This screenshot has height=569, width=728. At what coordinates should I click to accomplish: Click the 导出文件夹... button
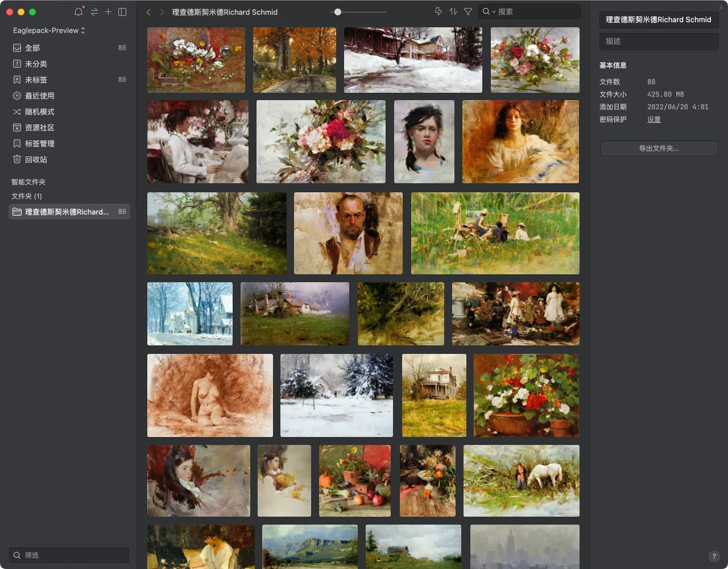tap(659, 149)
